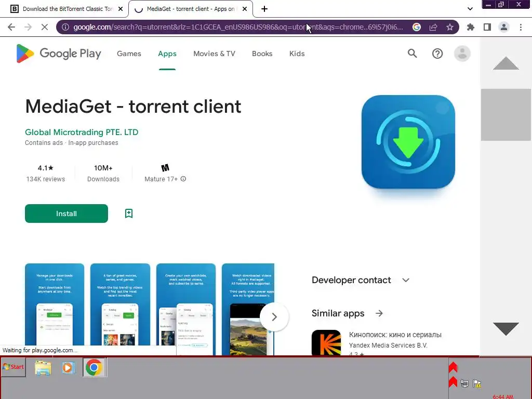Open Books section
The height and width of the screenshot is (399, 532).
click(x=262, y=54)
